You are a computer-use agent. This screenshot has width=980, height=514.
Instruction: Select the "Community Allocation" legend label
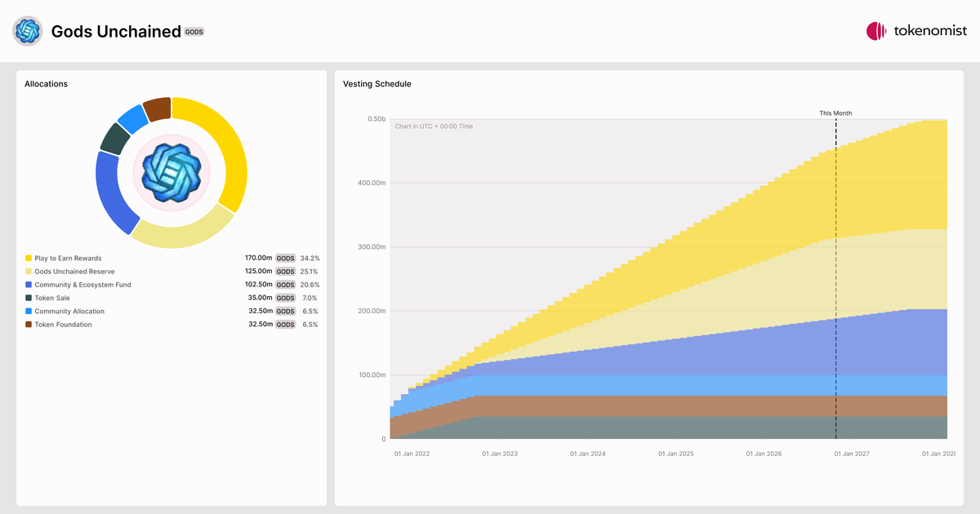pyautogui.click(x=69, y=311)
